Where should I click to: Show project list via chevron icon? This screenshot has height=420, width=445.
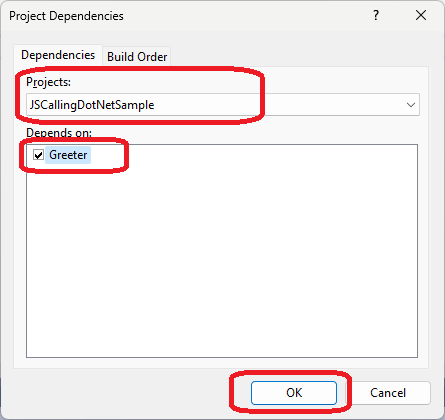(411, 105)
